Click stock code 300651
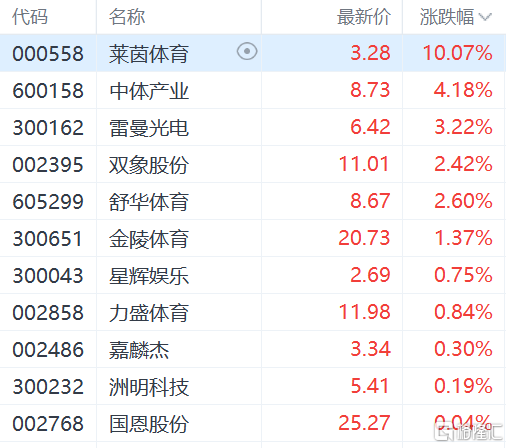This screenshot has width=509, height=448. (47, 239)
